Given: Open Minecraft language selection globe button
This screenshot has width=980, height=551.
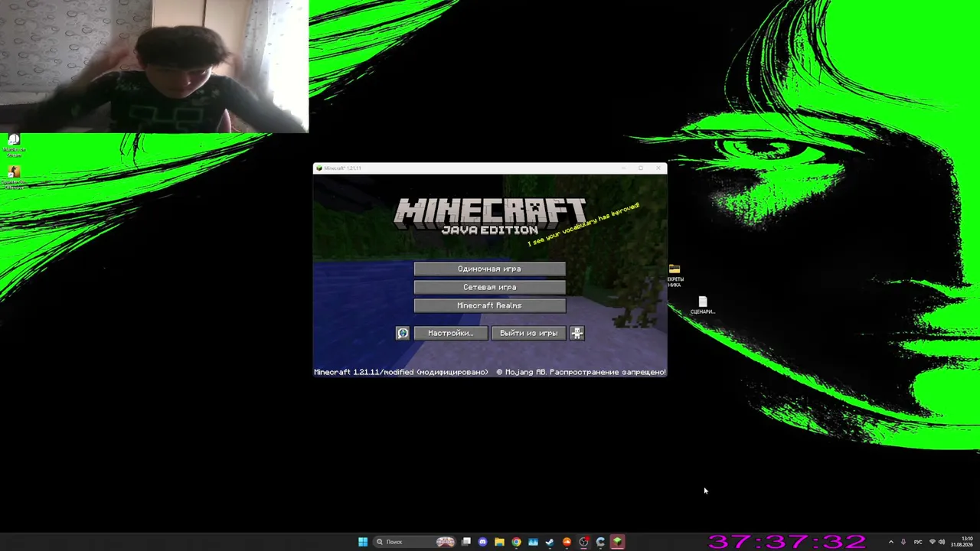Looking at the screenshot, I should [x=403, y=333].
